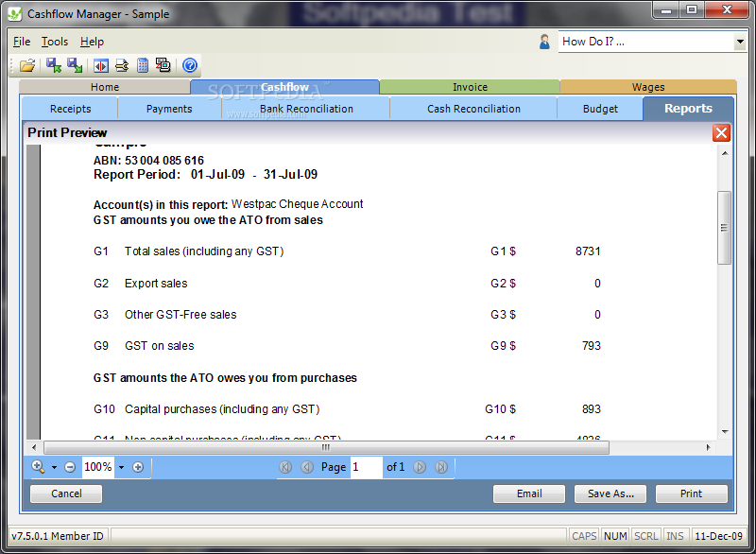Click the Westpac Cheque Account text
This screenshot has width=756, height=554.
point(297,204)
